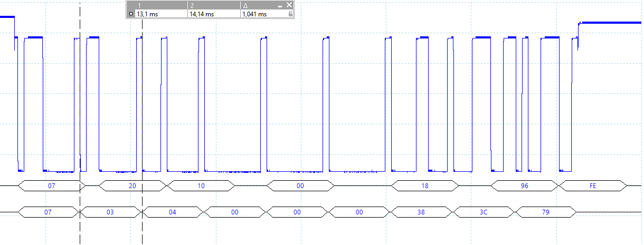Click ruler legend column header 2
This screenshot has width=644, height=245.
[192, 5]
